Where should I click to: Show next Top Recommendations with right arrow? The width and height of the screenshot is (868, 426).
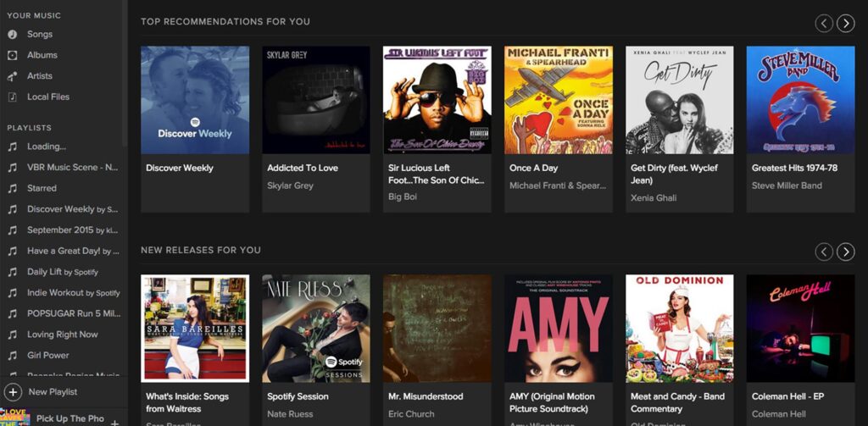pos(845,23)
